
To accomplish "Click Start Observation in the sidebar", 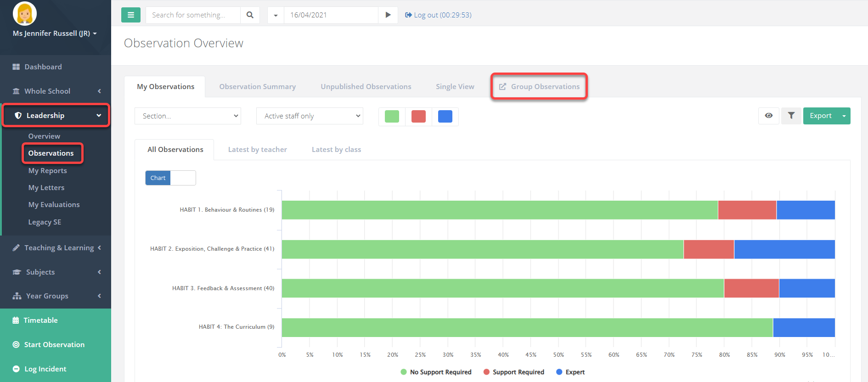I will coord(56,344).
